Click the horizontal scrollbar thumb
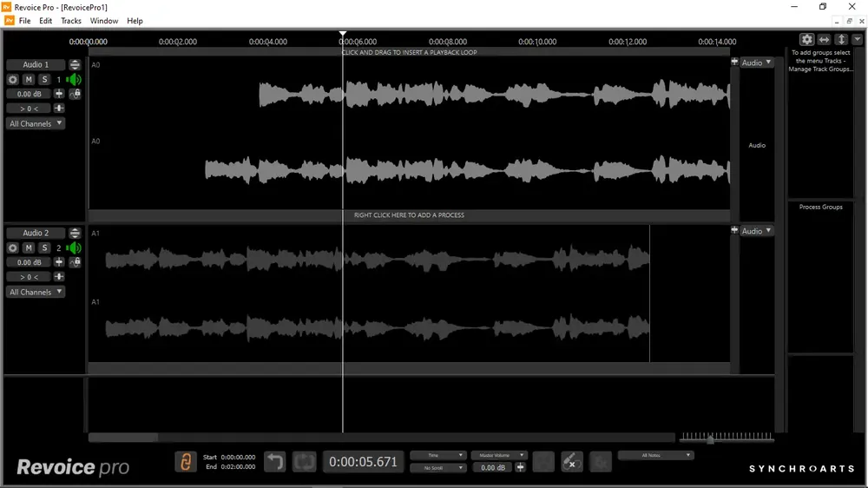Screen dimensions: 868x488 [x=123, y=439]
